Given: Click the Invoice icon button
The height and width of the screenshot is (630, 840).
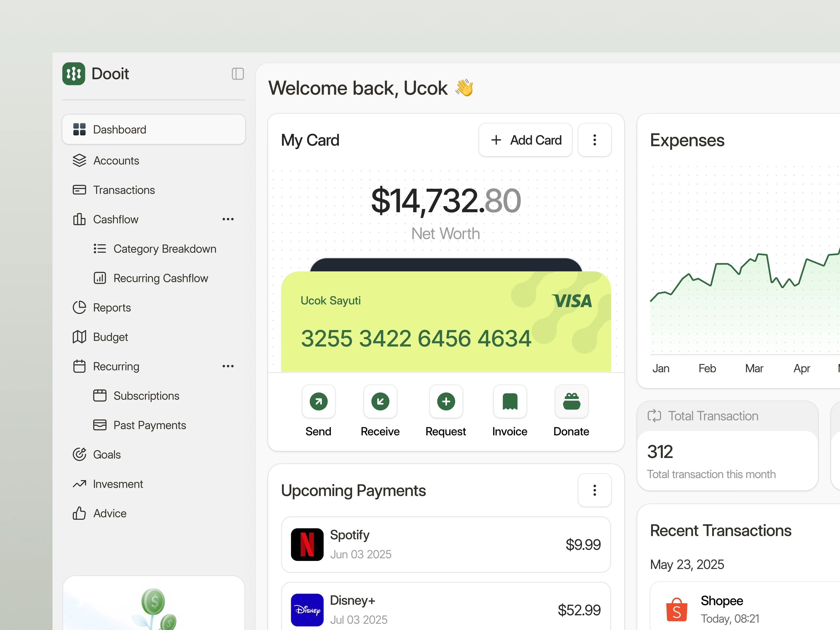Looking at the screenshot, I should (510, 401).
